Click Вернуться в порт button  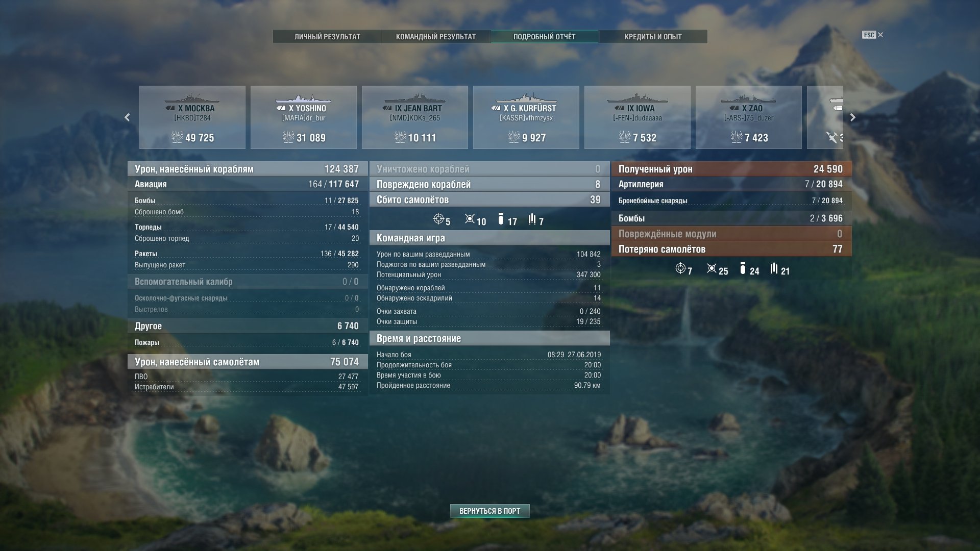click(x=490, y=511)
